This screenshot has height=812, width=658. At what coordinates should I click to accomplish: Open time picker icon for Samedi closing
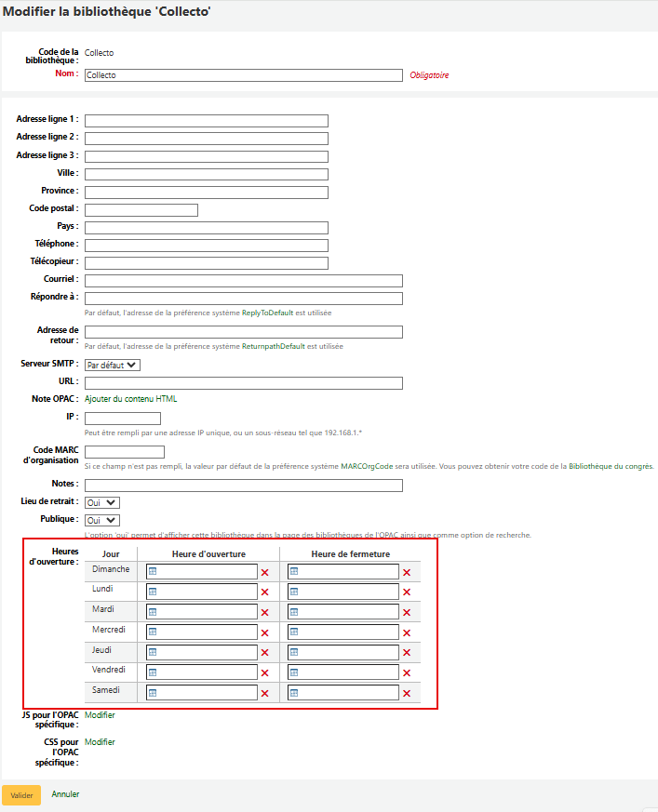294,692
